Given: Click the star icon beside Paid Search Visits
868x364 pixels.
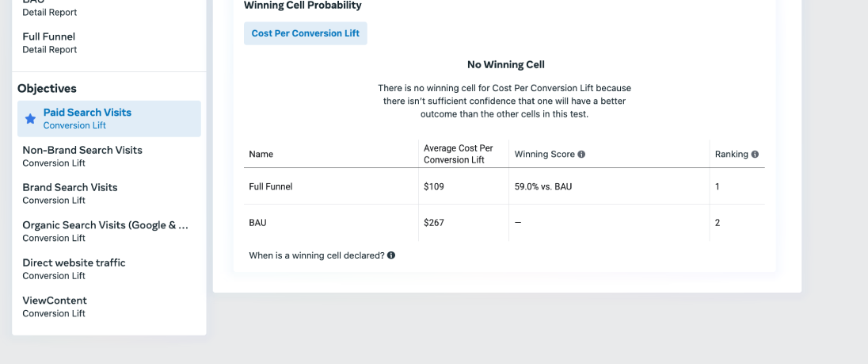Looking at the screenshot, I should click(x=30, y=119).
